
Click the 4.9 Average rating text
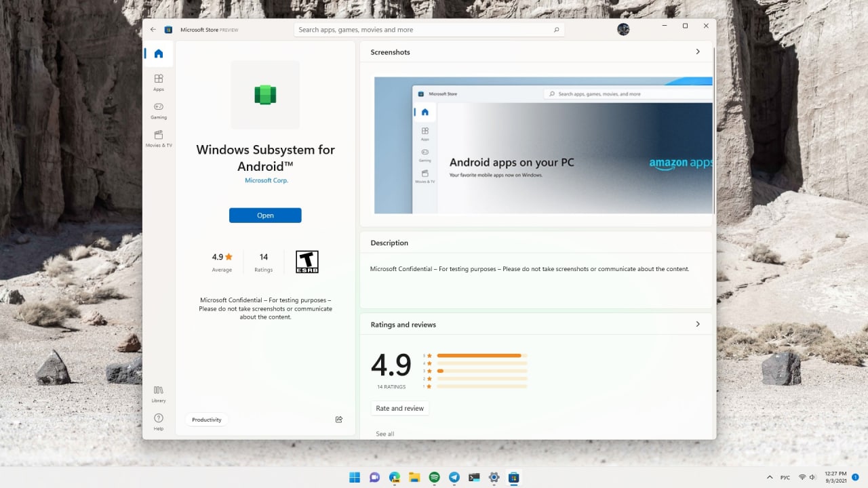pyautogui.click(x=222, y=262)
